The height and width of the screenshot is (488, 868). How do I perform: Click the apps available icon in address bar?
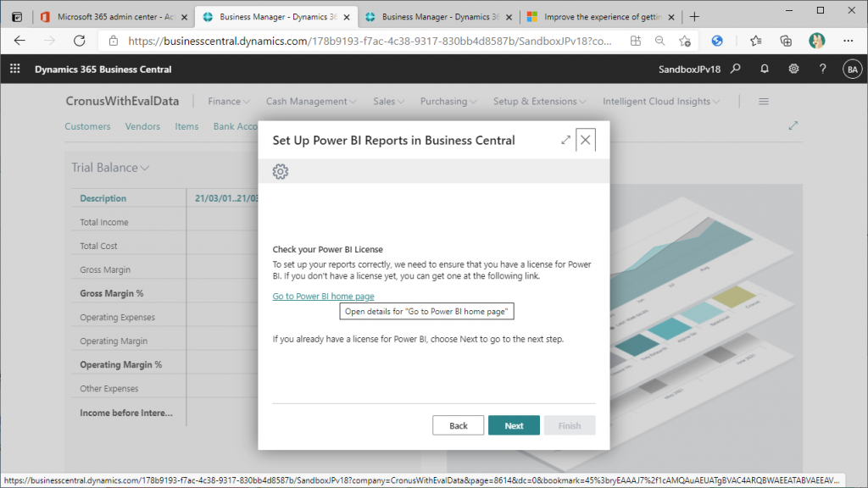(x=636, y=41)
